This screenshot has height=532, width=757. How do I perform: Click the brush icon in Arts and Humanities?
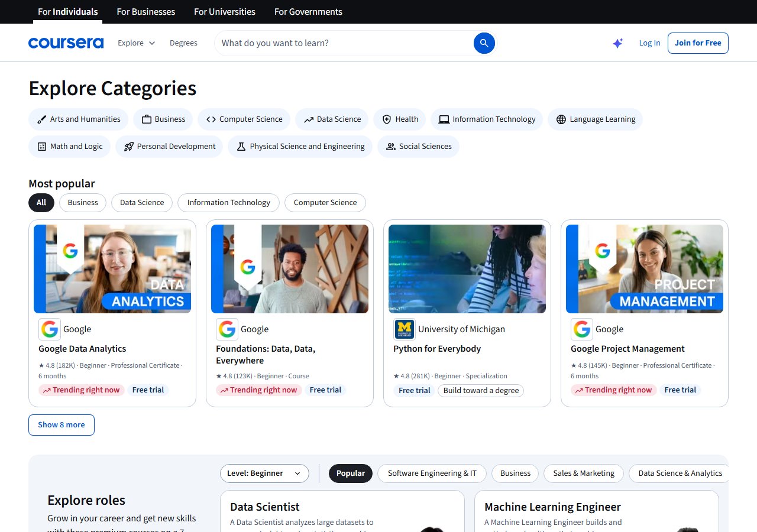(x=41, y=119)
